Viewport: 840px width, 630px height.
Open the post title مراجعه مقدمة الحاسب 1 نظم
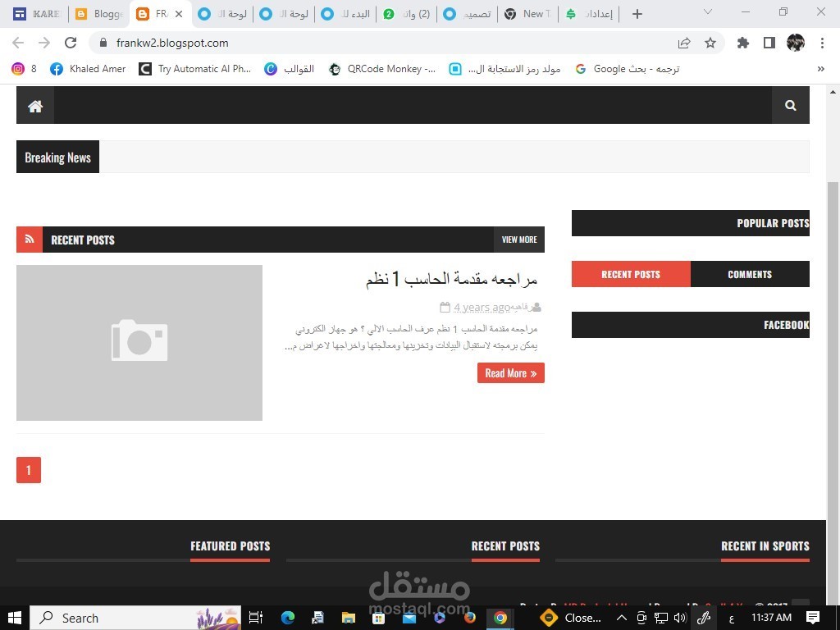tap(451, 279)
